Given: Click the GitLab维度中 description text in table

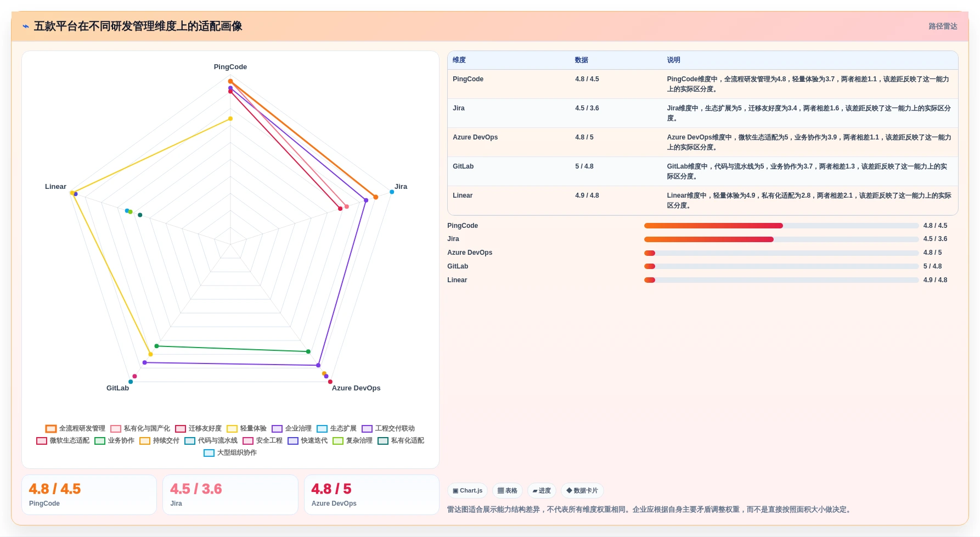Looking at the screenshot, I should pos(807,171).
